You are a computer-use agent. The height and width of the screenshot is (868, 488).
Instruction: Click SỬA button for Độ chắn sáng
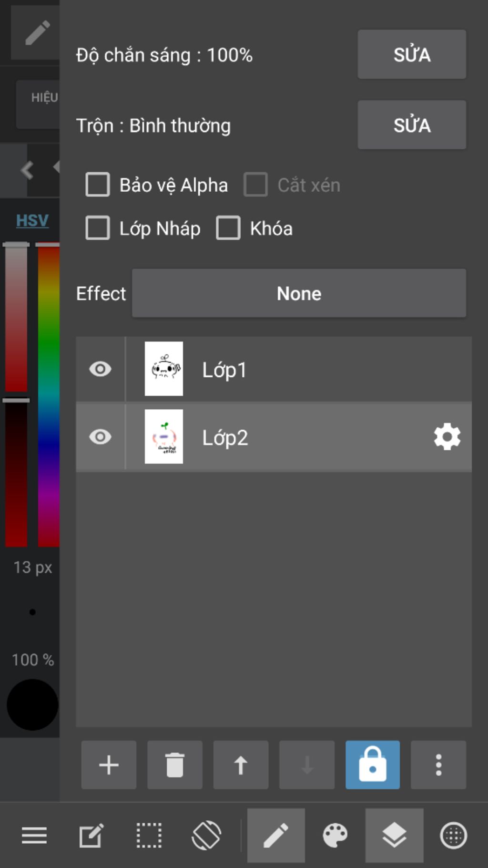412,54
